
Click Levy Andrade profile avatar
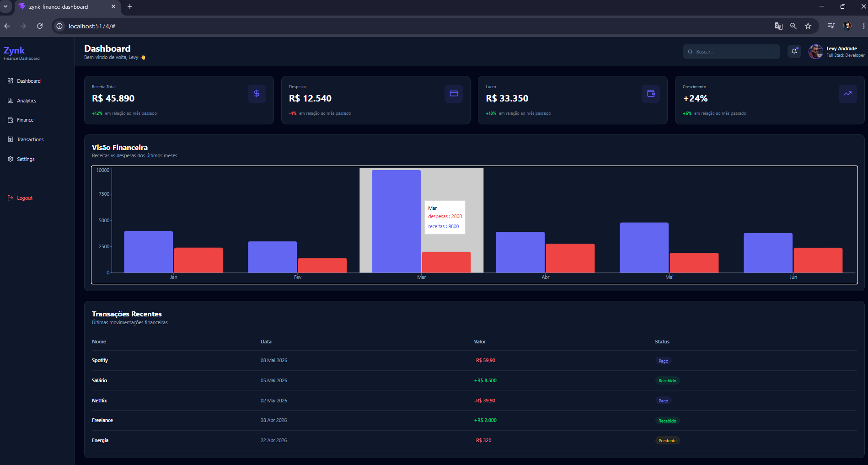[815, 52]
